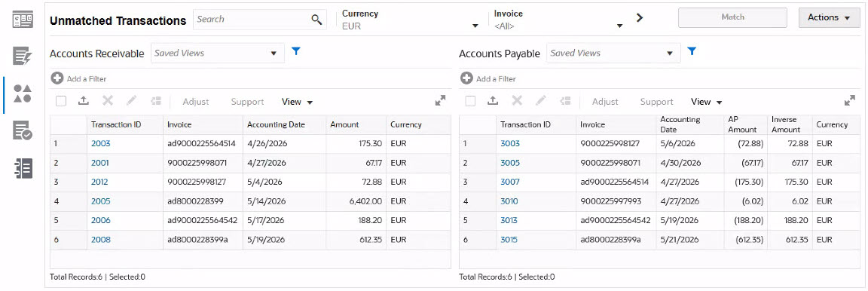Open transaction ID 2003 link
The width and height of the screenshot is (868, 291).
101,143
